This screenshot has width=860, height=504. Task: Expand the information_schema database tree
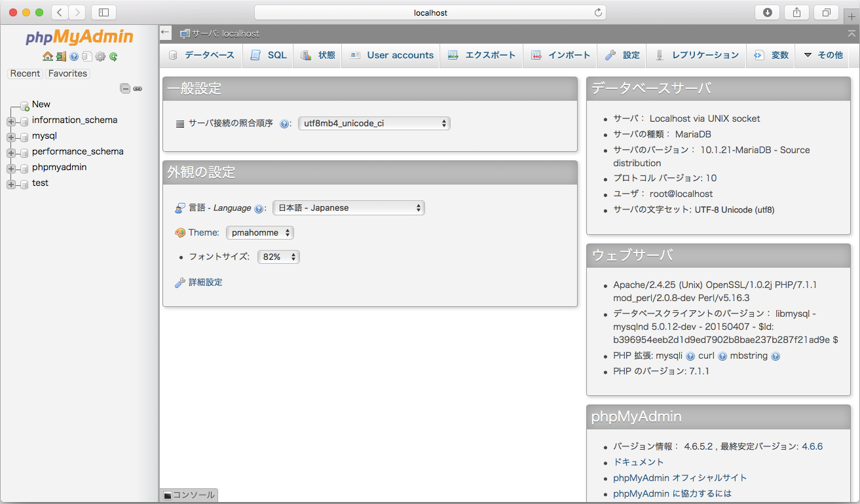tap(11, 121)
